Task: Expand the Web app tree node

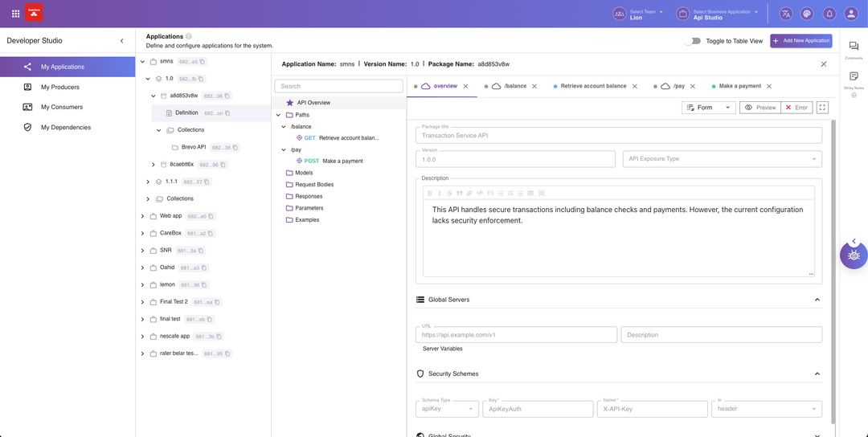Action: point(142,216)
